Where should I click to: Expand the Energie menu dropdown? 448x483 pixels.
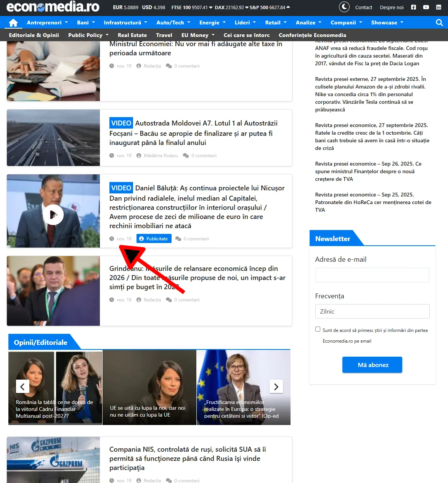212,23
